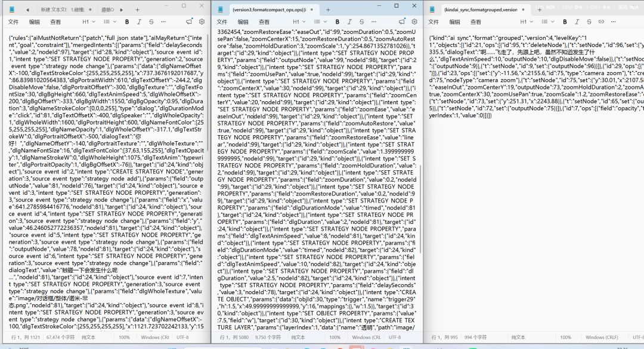Click 100% zoom level in left Notepad status bar
This screenshot has height=349, width=644.
[x=124, y=338]
